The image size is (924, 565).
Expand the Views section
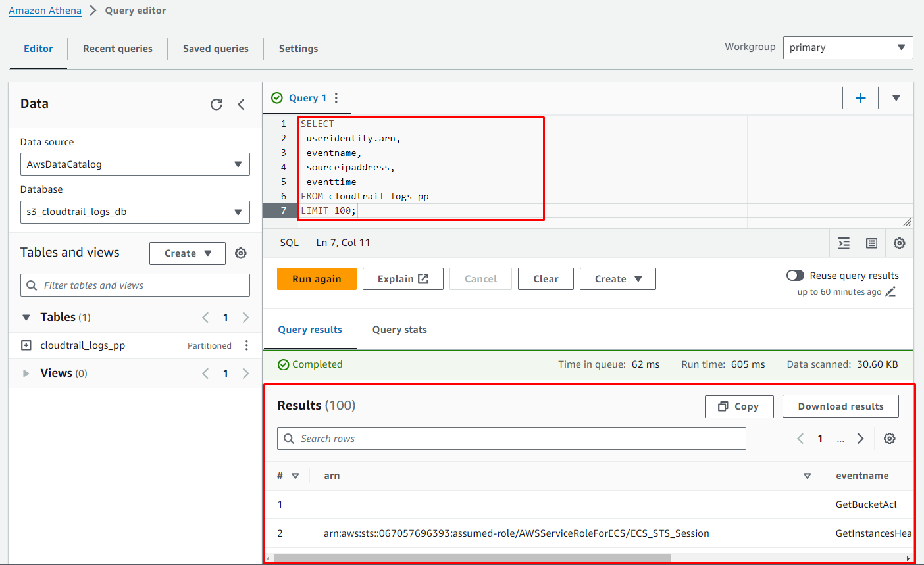26,374
